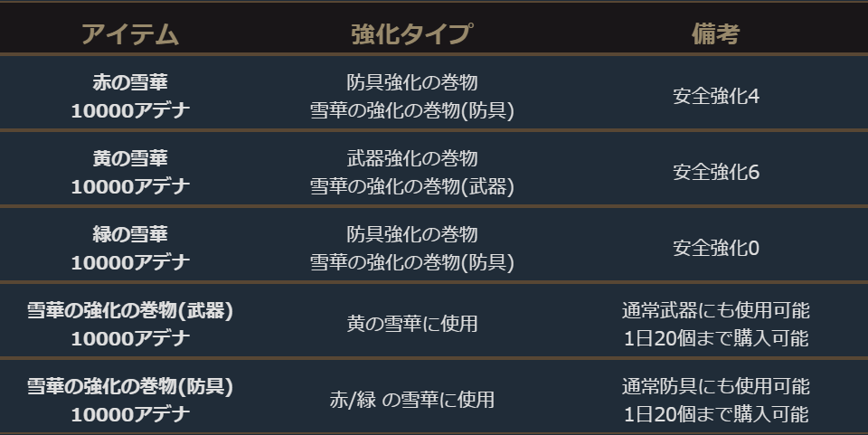
Task: Click 武器強化の巻物 in the 黄の雪華 row
Action: (411, 158)
